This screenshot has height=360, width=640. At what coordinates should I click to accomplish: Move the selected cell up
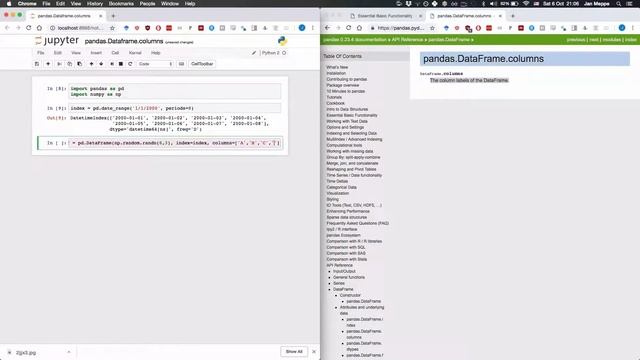[x=91, y=64]
